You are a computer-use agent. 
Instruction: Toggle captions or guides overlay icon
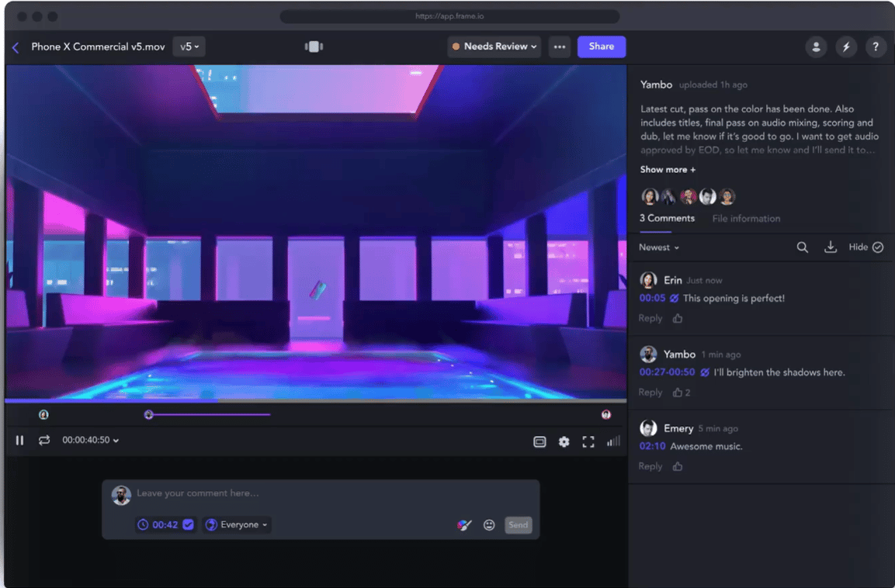coord(539,441)
